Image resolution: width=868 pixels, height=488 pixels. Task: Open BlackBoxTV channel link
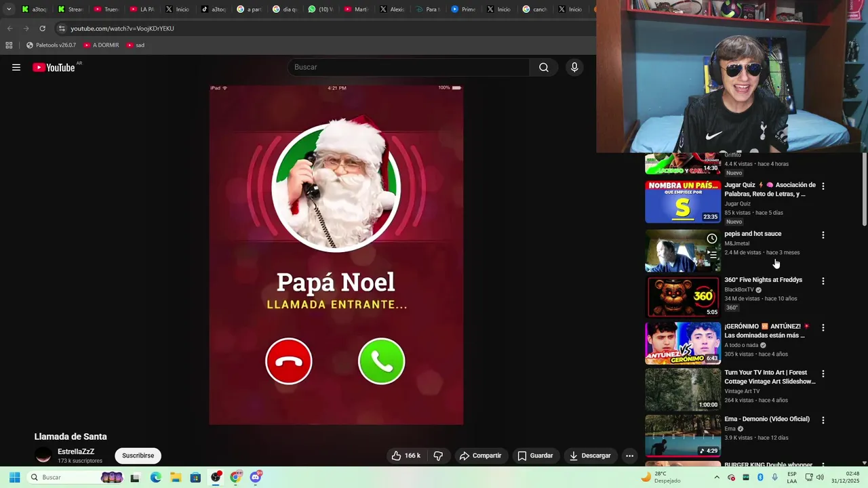(x=739, y=289)
